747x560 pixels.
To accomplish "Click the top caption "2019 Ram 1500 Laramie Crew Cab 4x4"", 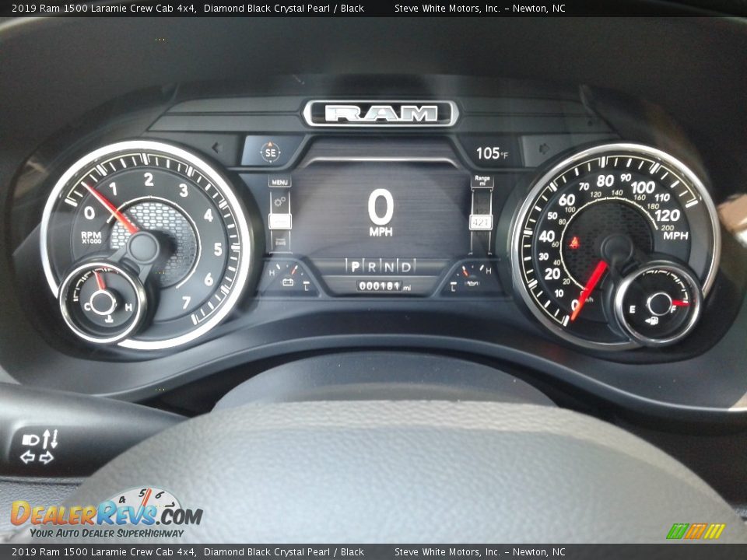I will point(103,8).
